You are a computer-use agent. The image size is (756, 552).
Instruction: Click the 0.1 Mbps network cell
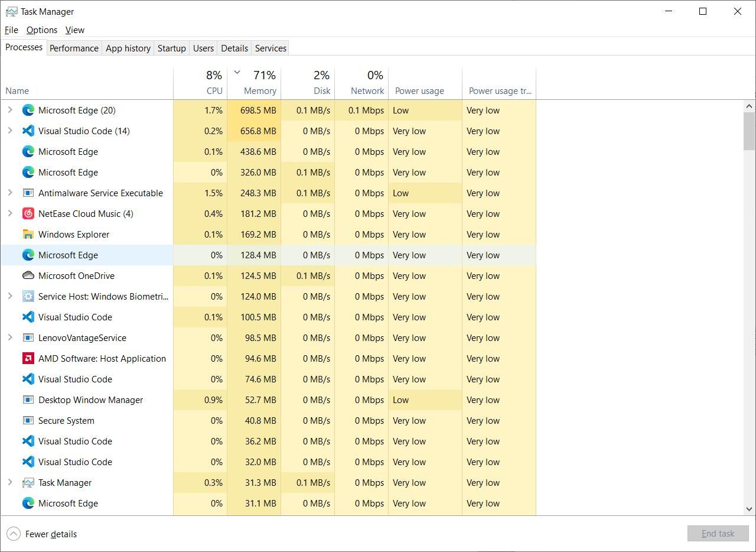[361, 110]
